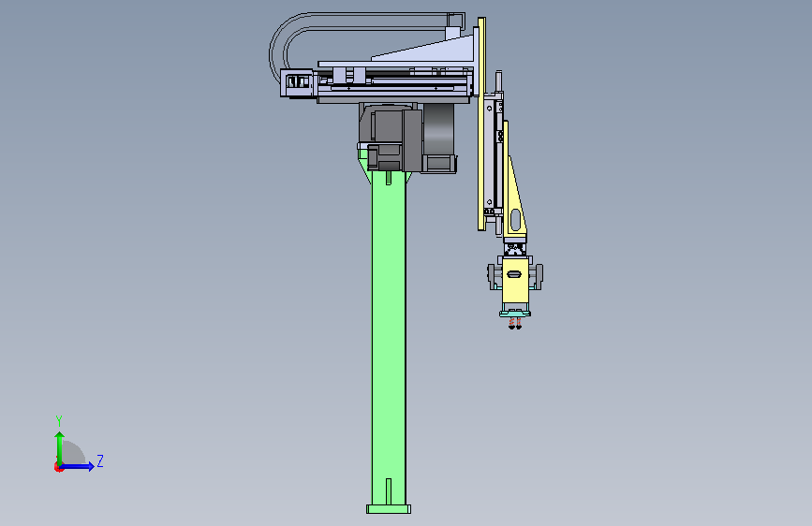This screenshot has width=812, height=526.
Task: Select the connector box at beam's left end
Action: pyautogui.click(x=297, y=83)
